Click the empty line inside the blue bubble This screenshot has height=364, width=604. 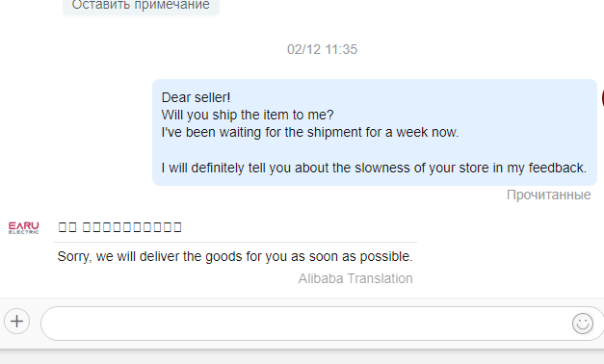tap(374, 150)
